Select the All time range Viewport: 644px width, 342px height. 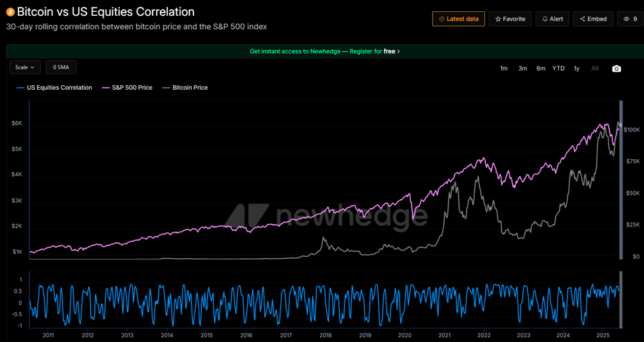(x=595, y=69)
